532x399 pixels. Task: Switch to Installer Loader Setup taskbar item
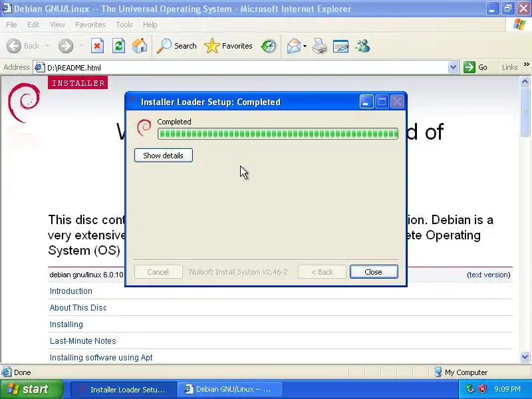pos(124,389)
